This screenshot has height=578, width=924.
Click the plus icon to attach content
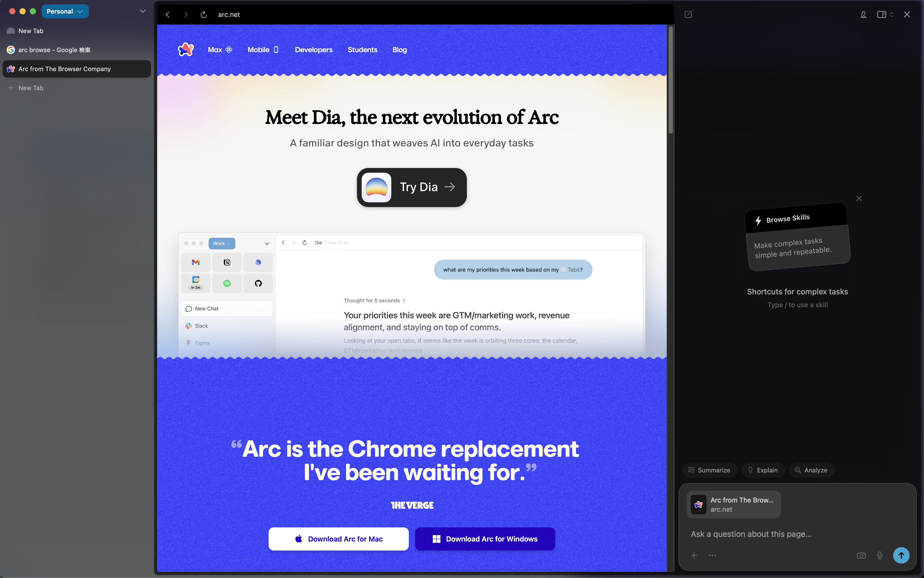[x=694, y=555]
